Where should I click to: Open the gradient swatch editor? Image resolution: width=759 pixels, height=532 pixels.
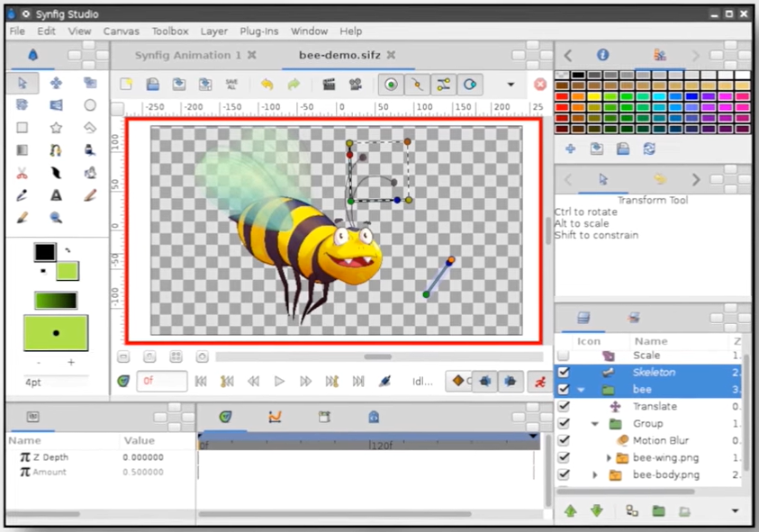[56, 301]
